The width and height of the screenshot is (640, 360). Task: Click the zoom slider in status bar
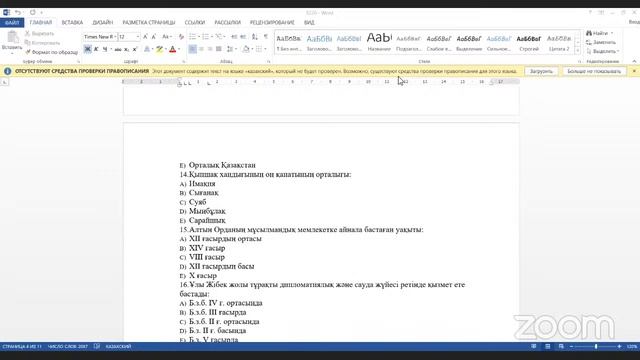596,347
